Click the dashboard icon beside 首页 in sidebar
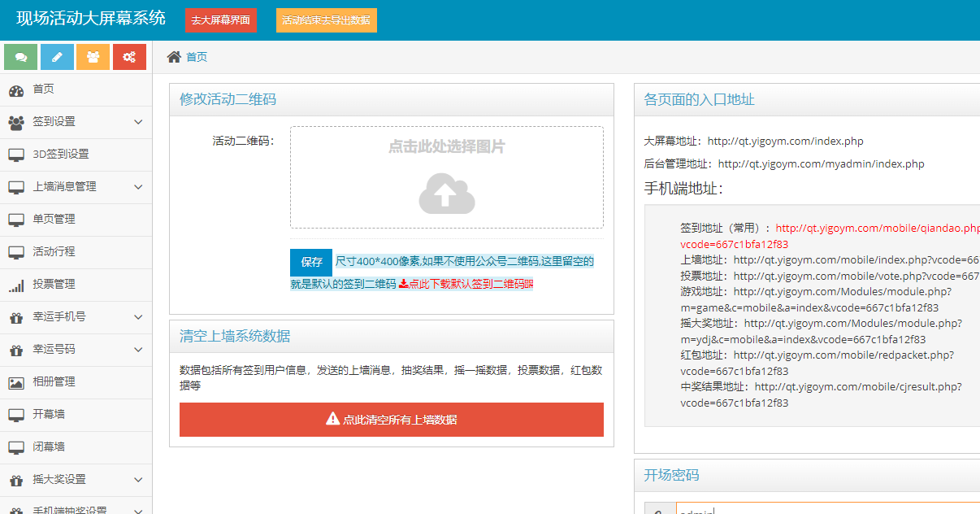The height and width of the screenshot is (514, 980). (x=16, y=90)
